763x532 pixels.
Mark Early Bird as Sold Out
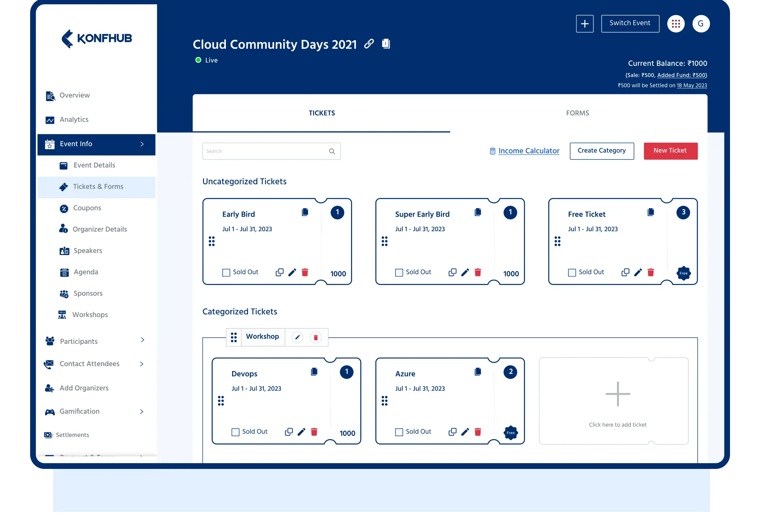[x=226, y=272]
